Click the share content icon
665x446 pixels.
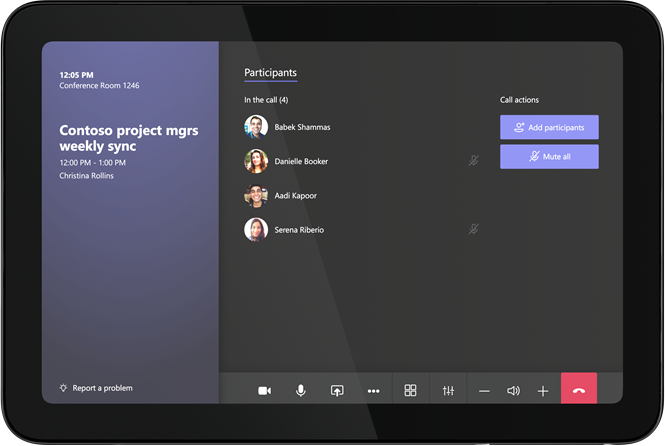[337, 390]
